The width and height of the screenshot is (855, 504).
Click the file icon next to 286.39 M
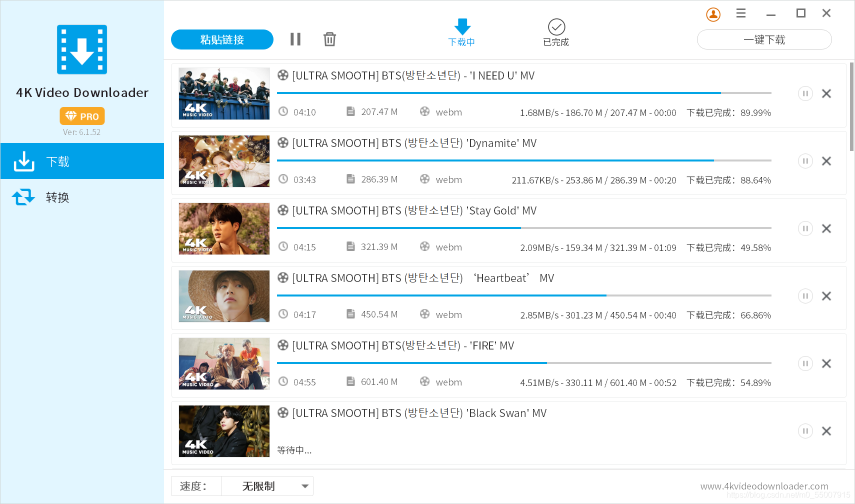(350, 178)
